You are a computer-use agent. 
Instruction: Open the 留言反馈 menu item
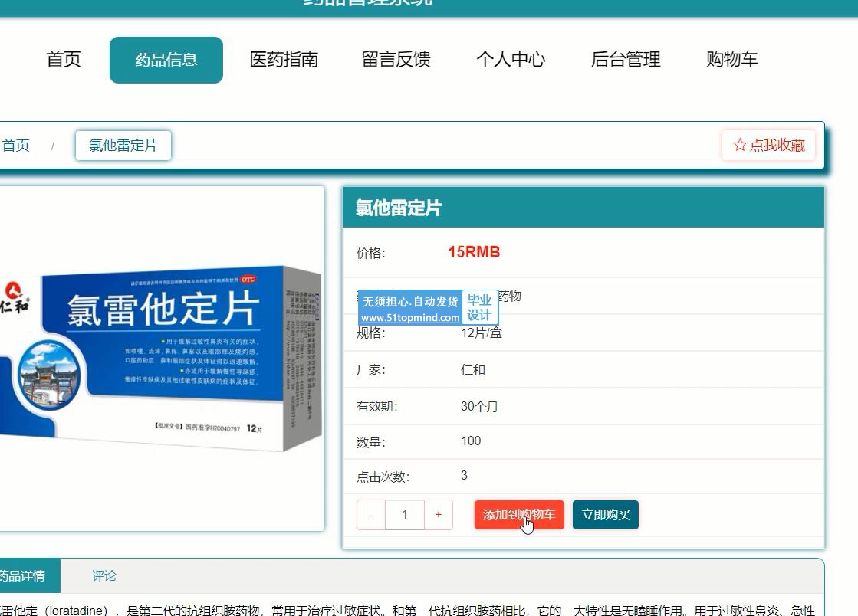tap(396, 60)
